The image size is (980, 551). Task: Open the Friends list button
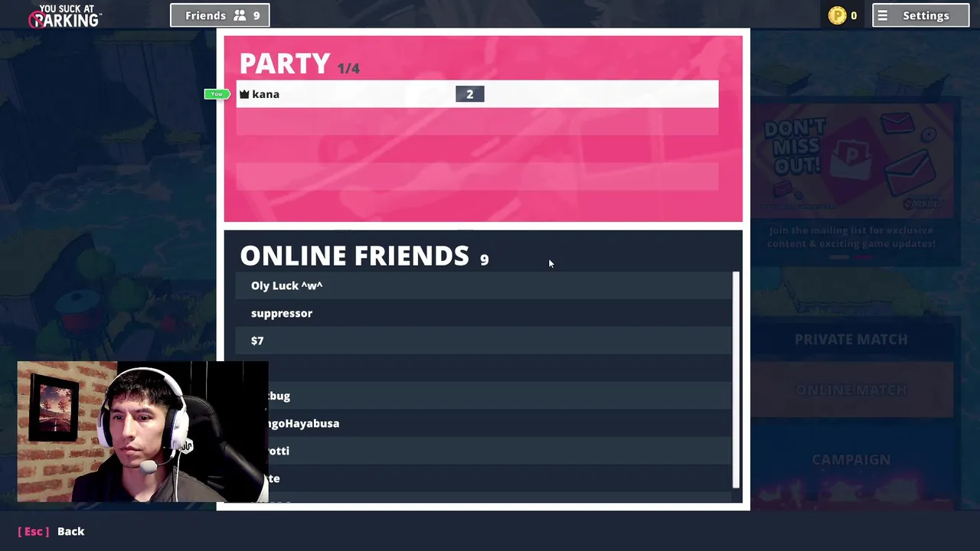220,15
